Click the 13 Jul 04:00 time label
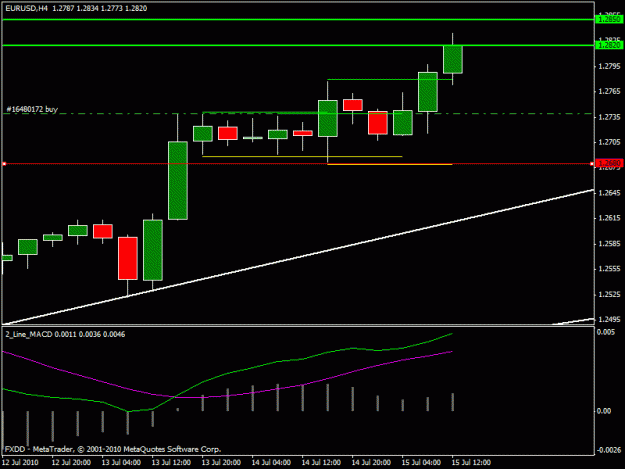 tap(121, 462)
